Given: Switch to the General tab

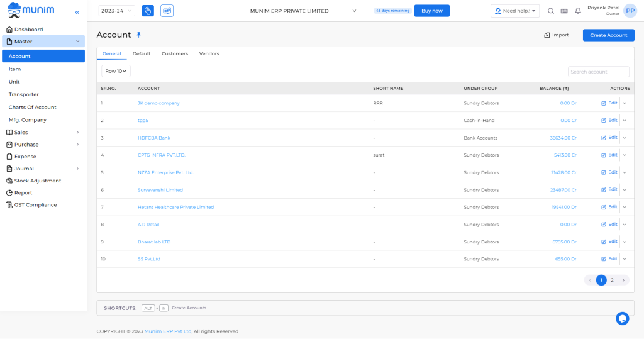Looking at the screenshot, I should 112,54.
